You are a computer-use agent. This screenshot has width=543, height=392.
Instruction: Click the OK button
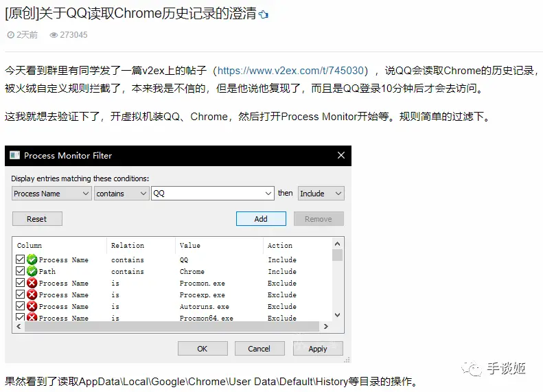click(x=203, y=348)
